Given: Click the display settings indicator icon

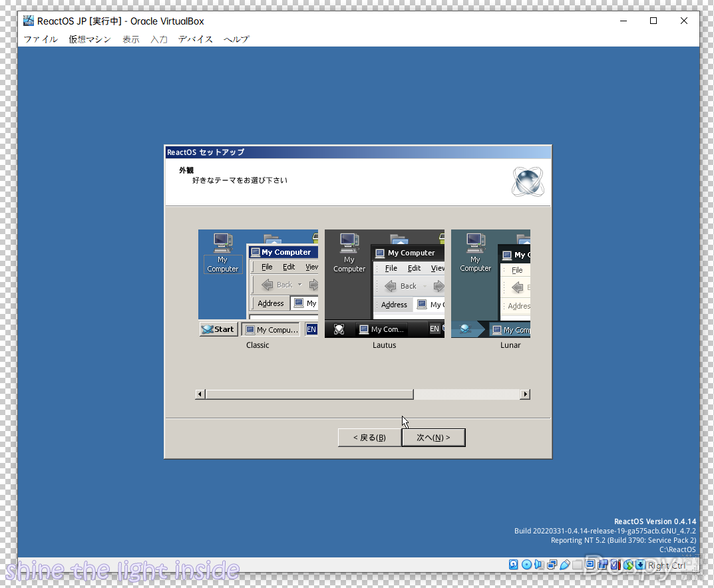Looking at the screenshot, I should click(x=590, y=565).
